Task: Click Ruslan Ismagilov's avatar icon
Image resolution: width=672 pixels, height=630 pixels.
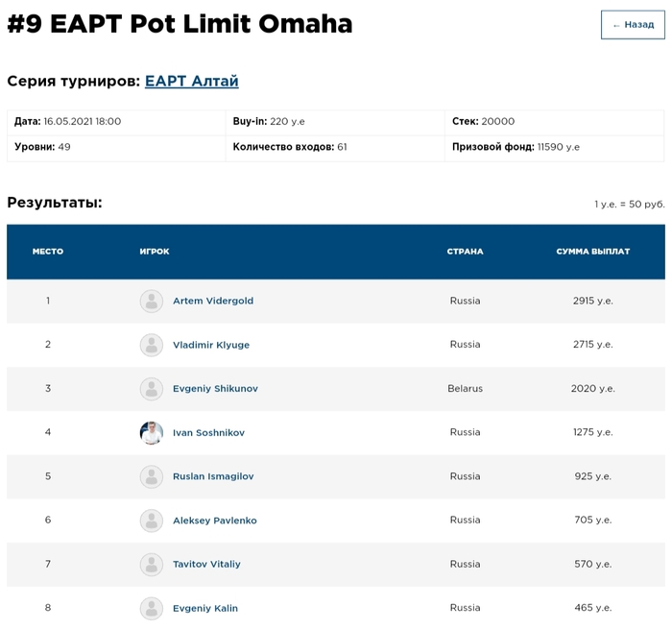Action: (x=152, y=476)
